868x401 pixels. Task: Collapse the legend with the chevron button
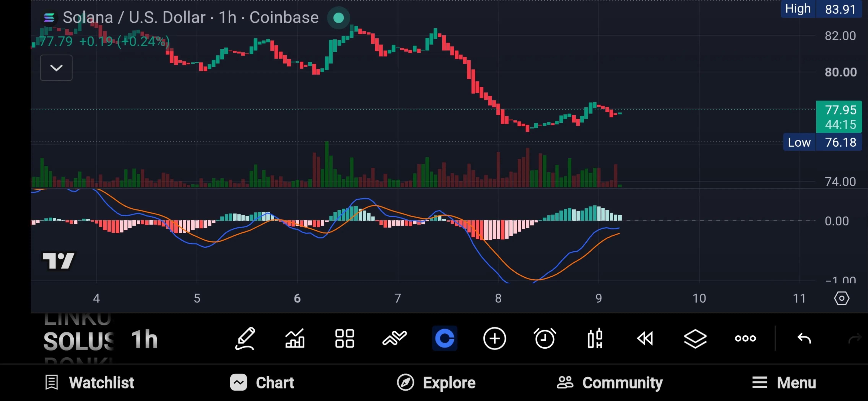(x=56, y=68)
